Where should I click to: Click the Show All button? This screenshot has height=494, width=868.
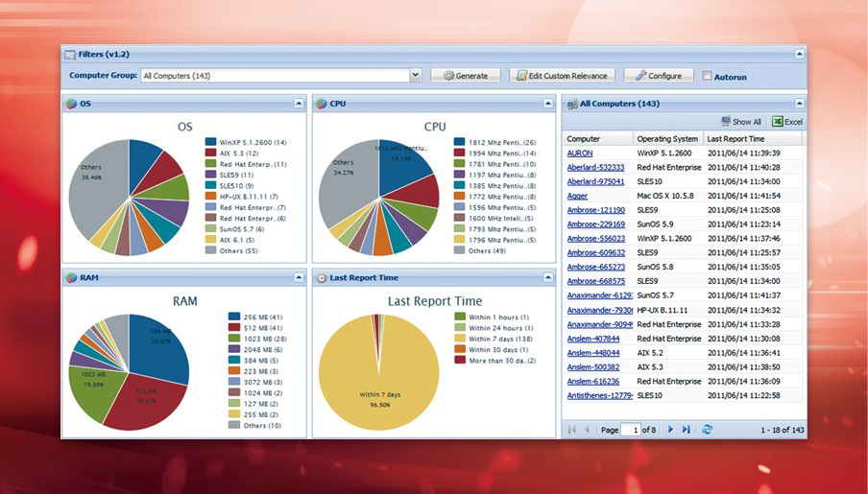point(741,122)
